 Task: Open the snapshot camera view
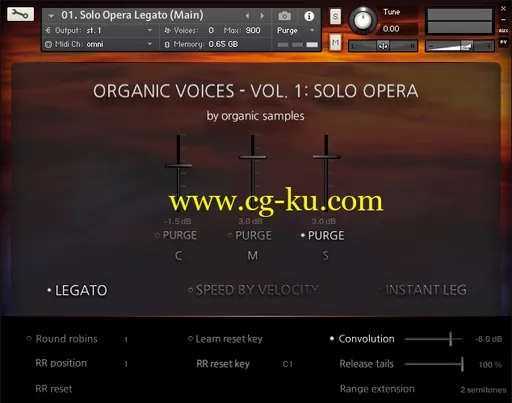284,16
